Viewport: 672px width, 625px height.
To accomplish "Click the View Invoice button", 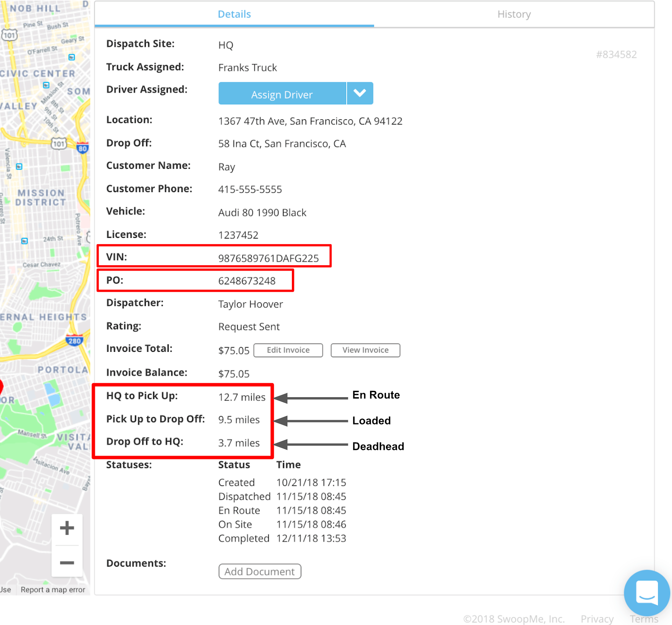I will 365,350.
